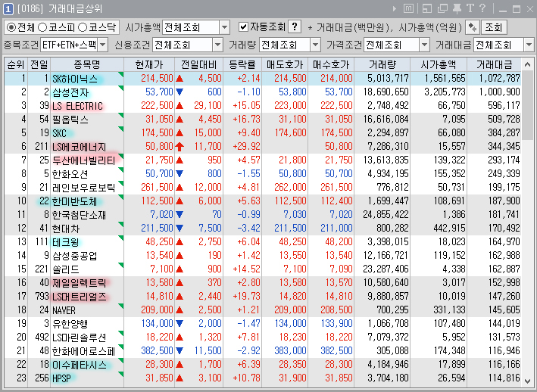The image size is (537, 392).
Task: Sort by 시가총액 column header
Action: (x=438, y=64)
